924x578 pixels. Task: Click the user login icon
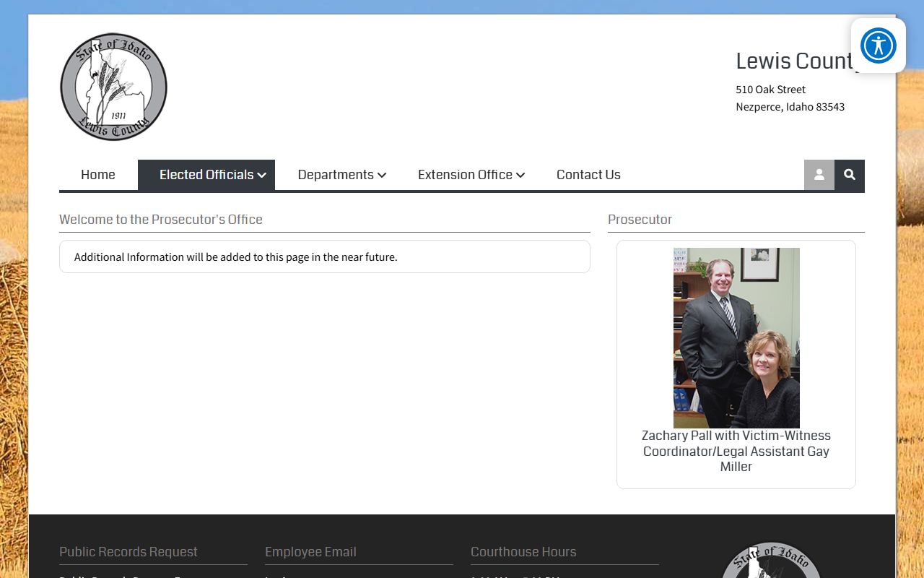[x=819, y=175]
